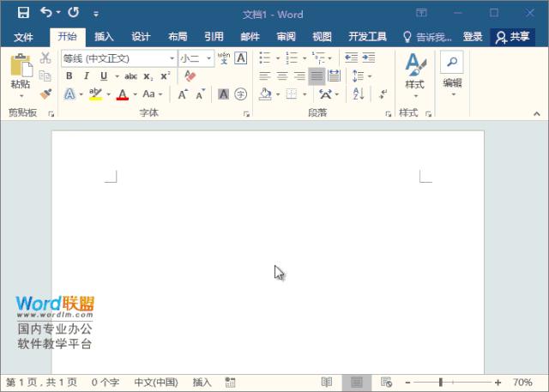This screenshot has height=392, width=549.
Task: Open Customize Quick Access Toolbar menu
Action: 96,14
